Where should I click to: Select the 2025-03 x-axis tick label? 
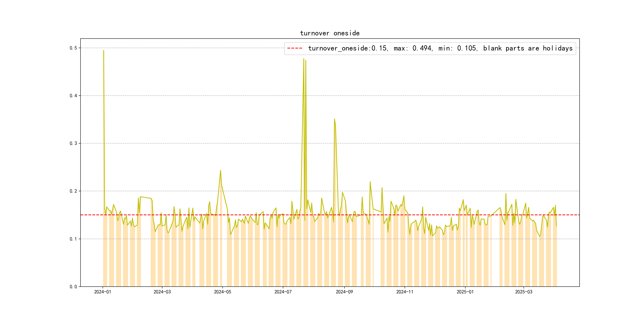tap(524, 292)
